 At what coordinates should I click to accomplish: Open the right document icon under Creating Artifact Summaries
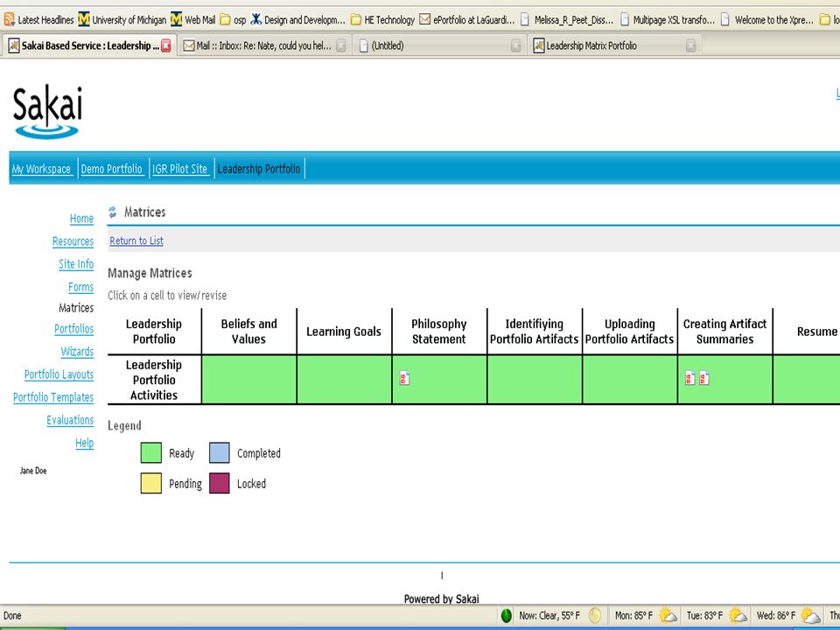tap(704, 378)
